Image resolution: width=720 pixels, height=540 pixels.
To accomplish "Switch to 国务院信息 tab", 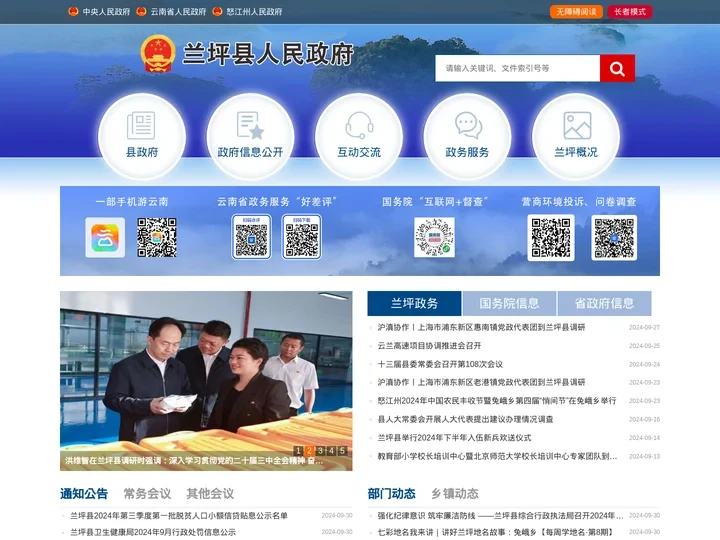I will [509, 303].
